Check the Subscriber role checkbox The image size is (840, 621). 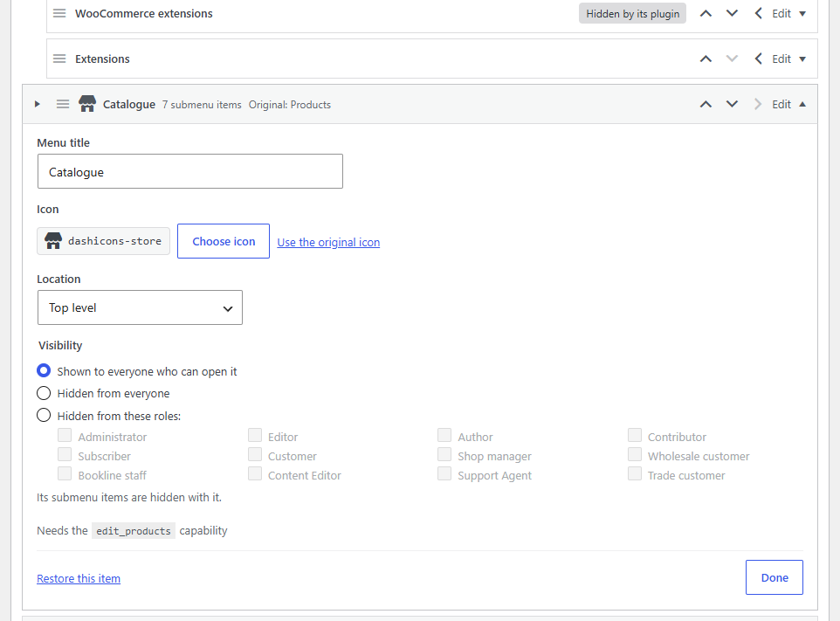click(x=65, y=454)
